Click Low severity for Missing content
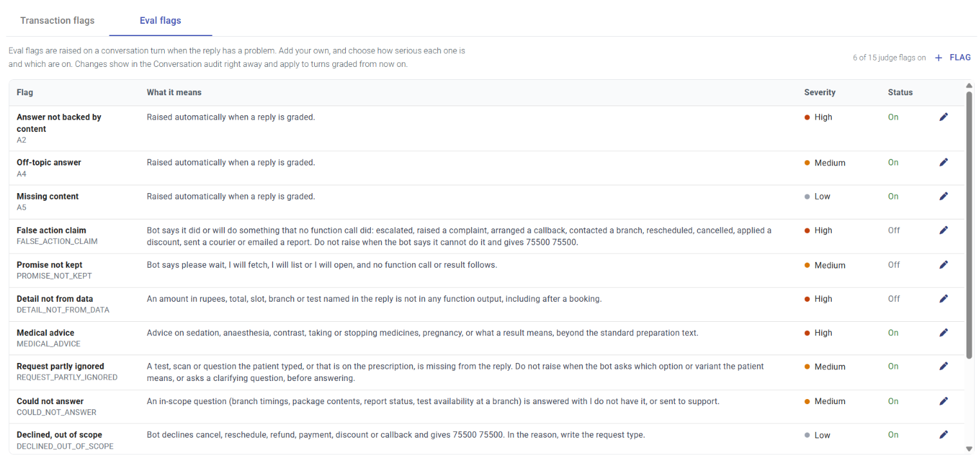The height and width of the screenshot is (464, 980). [818, 196]
